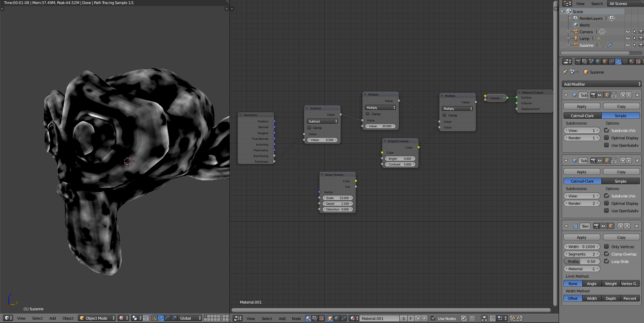Click Copy on the Bevel modifier
Image resolution: width=644 pixels, height=323 pixels.
[621, 237]
